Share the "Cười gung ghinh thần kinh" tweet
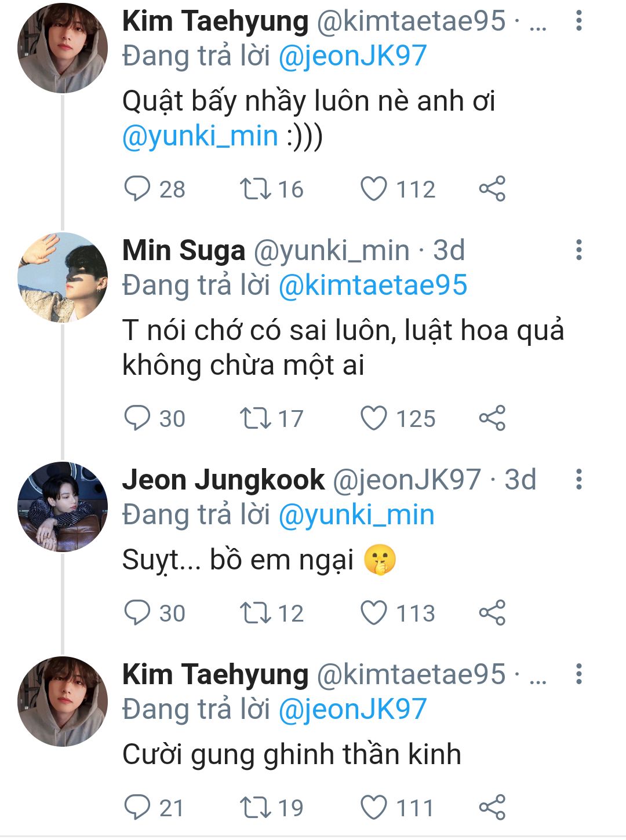Viewport: 626px width, 840px height. (x=492, y=808)
